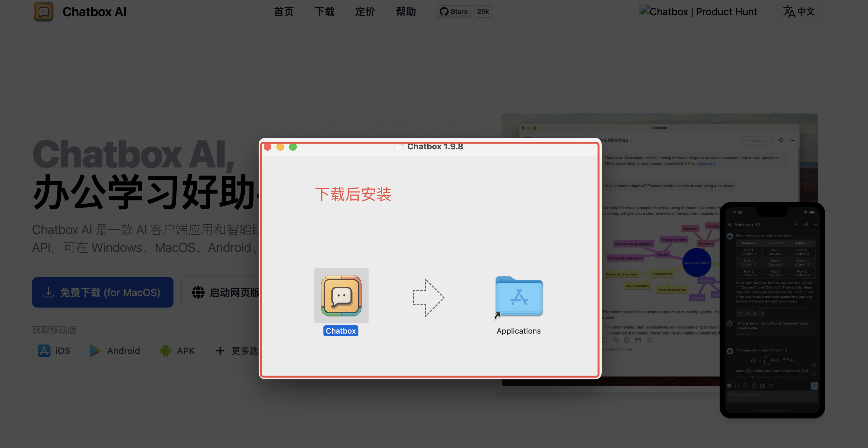This screenshot has height=448, width=868.
Task: Click the Chatbox label under app icon
Action: tap(341, 331)
